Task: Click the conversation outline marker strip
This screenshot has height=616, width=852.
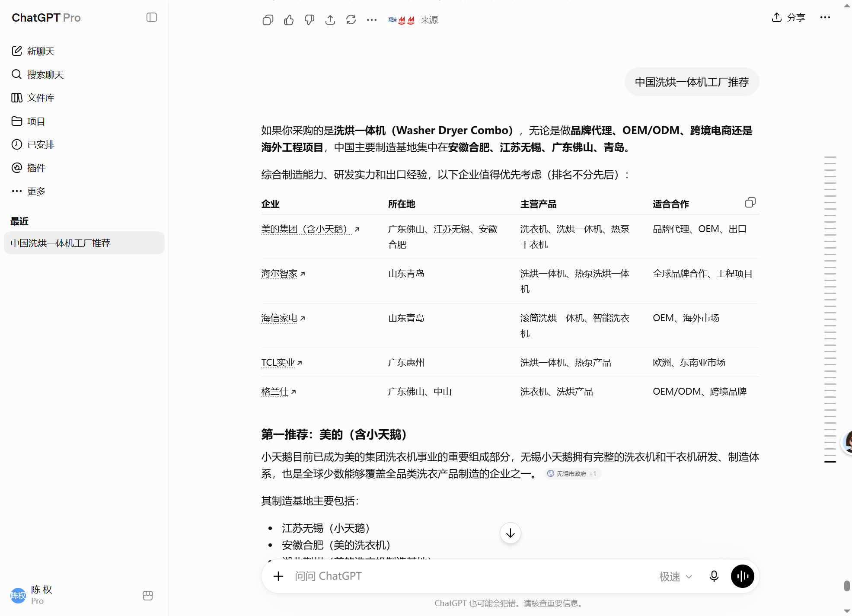Action: [830, 310]
